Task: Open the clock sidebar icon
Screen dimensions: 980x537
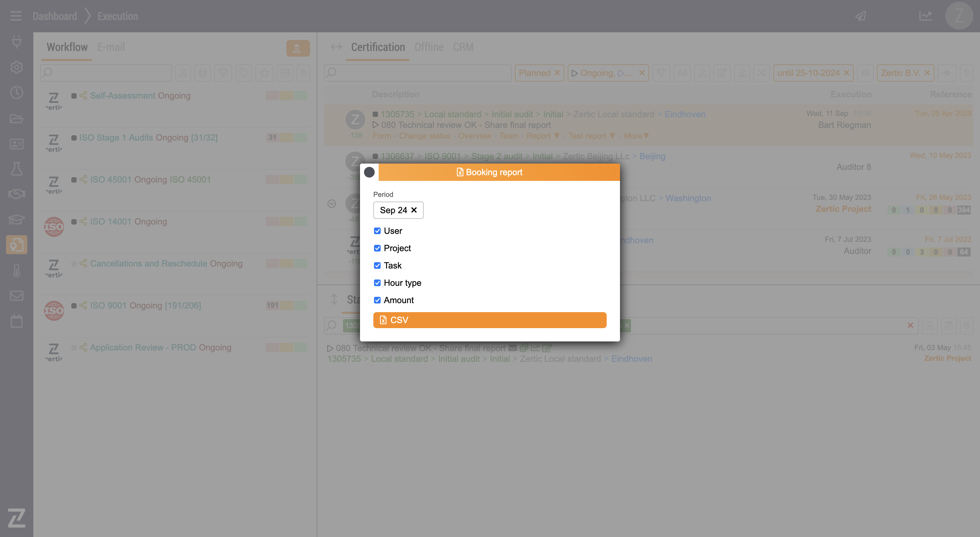Action: point(16,92)
